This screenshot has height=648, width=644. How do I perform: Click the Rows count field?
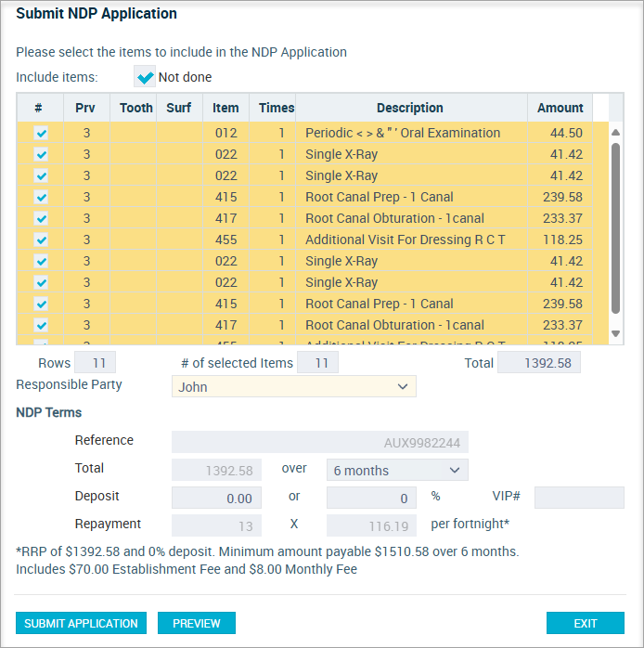tap(95, 362)
